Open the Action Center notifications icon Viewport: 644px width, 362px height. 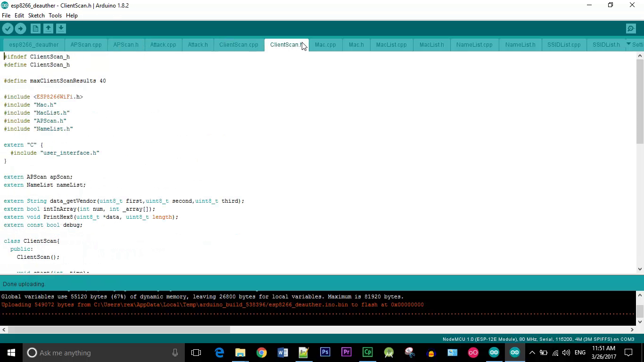coord(628,353)
